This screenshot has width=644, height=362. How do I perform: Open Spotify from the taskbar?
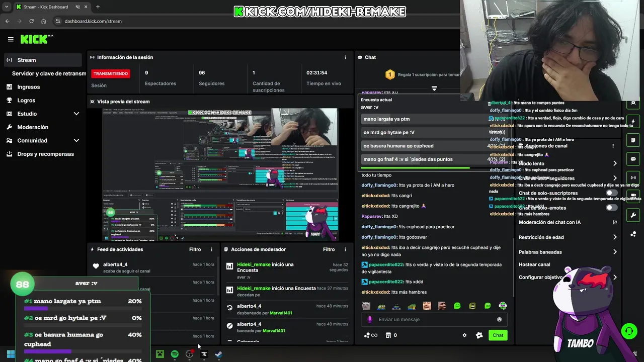[175, 354]
